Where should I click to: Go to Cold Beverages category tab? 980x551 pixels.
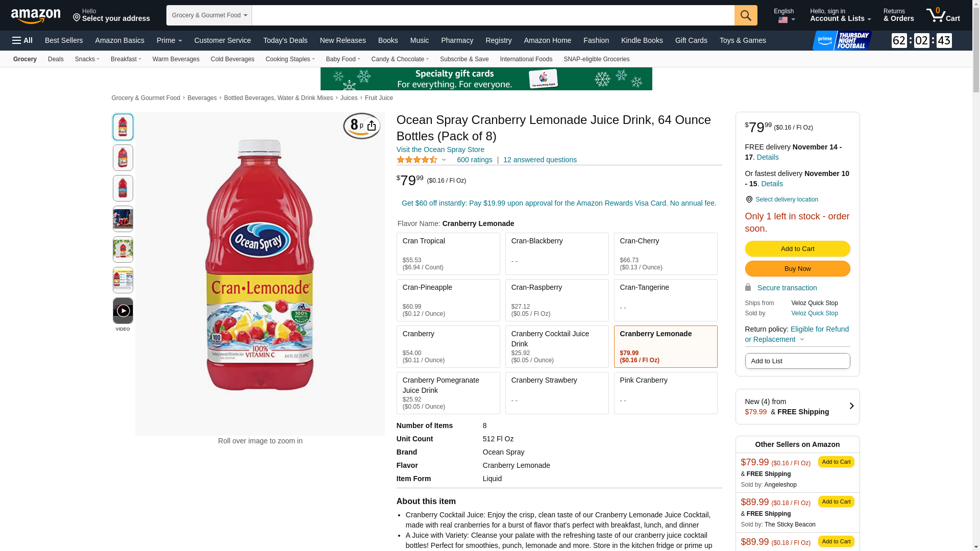coord(232,59)
